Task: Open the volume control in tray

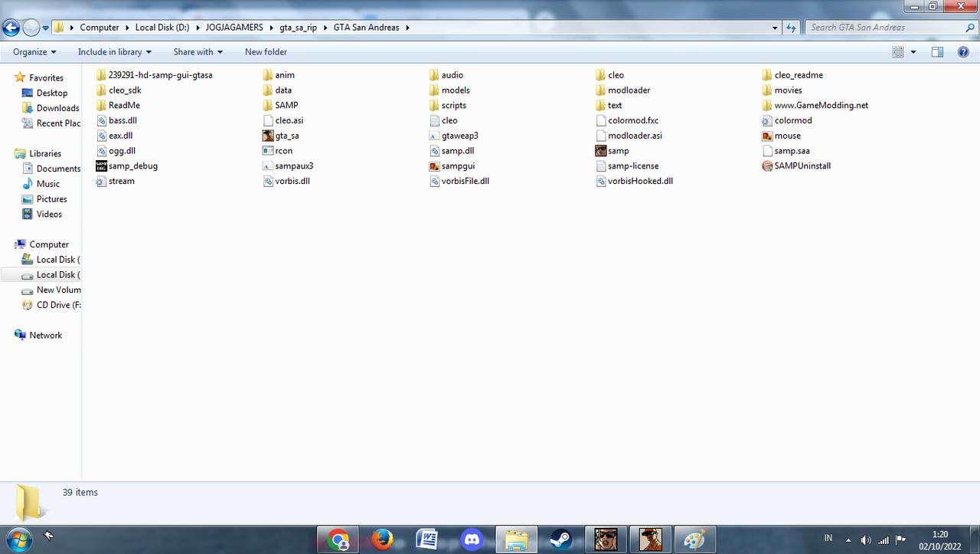Action: pos(866,539)
